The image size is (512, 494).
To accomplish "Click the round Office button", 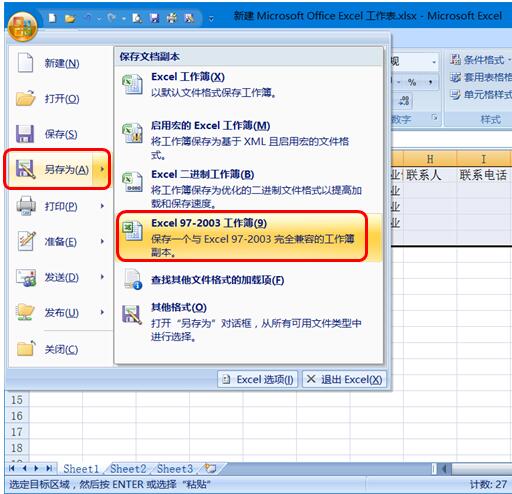I will pos(23,27).
